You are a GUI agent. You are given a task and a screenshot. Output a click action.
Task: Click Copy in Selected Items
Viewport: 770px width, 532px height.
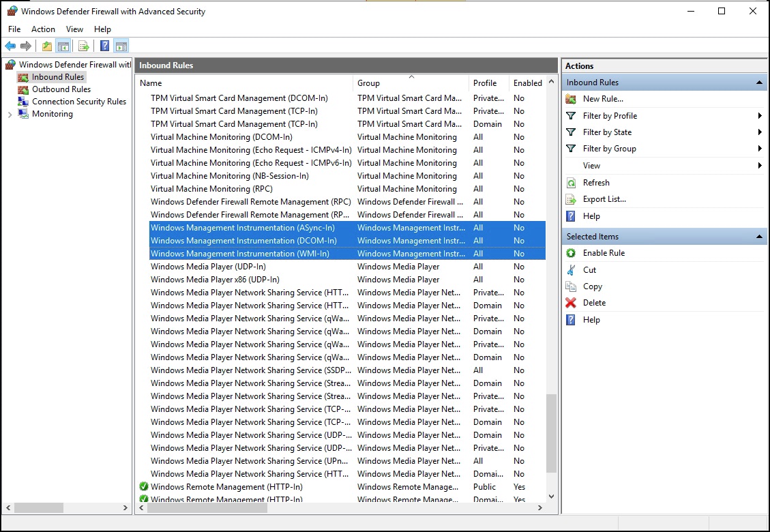pyautogui.click(x=592, y=286)
